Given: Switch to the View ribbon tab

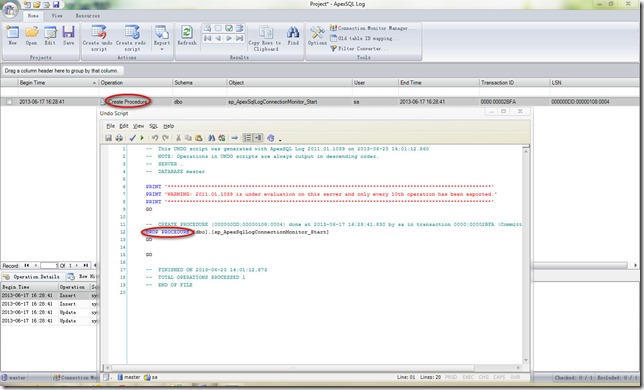Looking at the screenshot, I should (x=57, y=16).
